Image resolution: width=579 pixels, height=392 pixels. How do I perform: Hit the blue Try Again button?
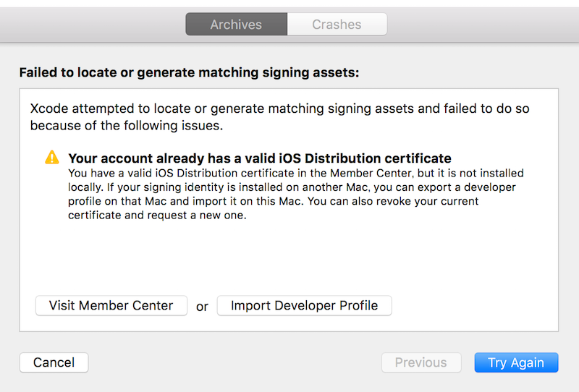(516, 362)
